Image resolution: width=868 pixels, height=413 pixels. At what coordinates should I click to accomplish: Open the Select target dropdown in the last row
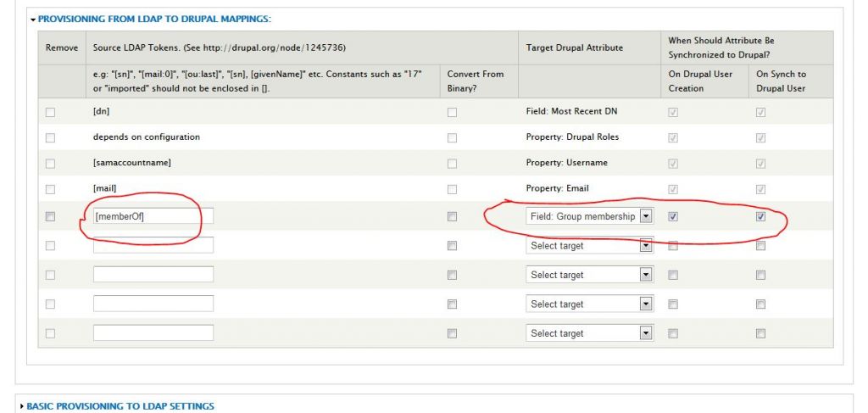coord(589,333)
